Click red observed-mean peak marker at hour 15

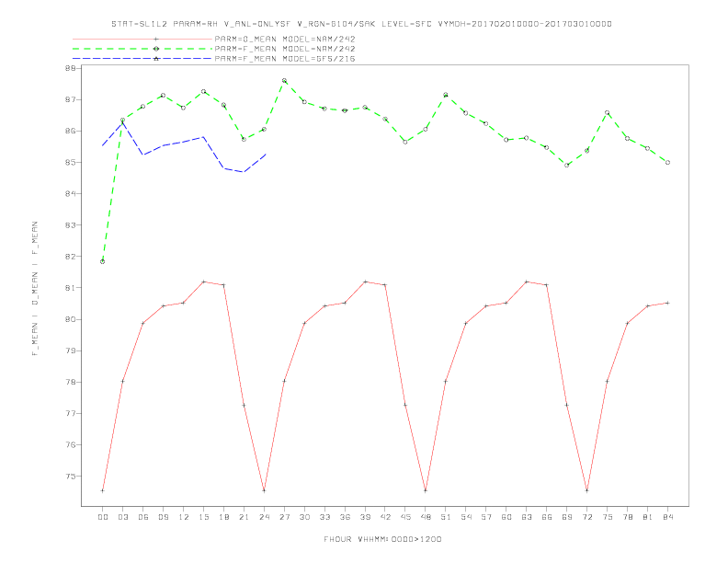(x=204, y=282)
